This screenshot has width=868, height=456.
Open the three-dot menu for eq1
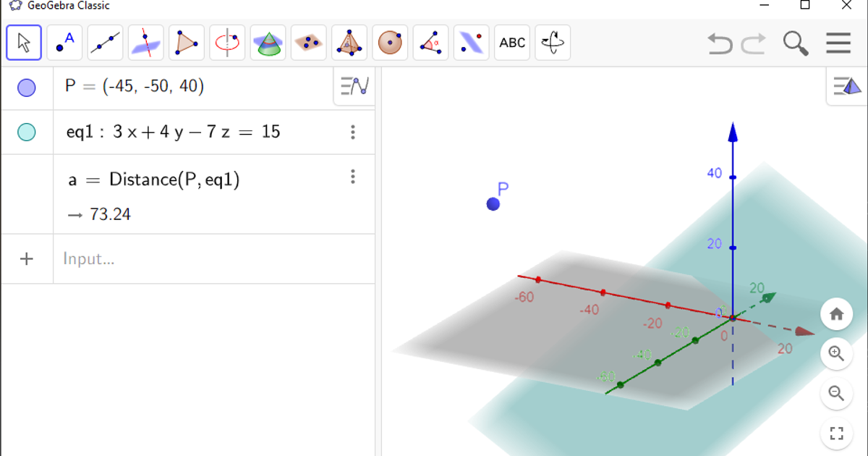(x=352, y=132)
